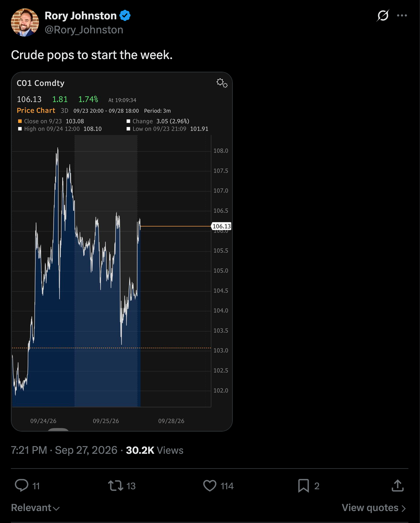Open chart settings gear icon
The width and height of the screenshot is (420, 523).
(222, 83)
